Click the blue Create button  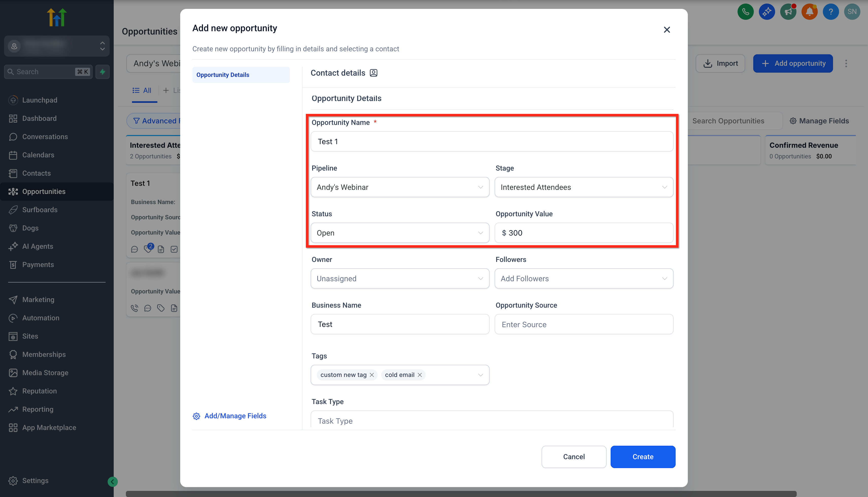click(642, 457)
